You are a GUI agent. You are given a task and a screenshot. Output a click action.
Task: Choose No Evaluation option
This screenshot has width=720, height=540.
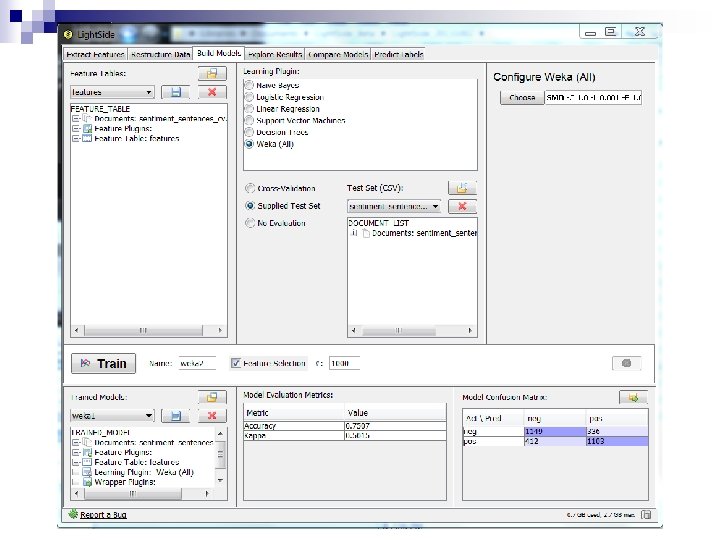pos(250,223)
